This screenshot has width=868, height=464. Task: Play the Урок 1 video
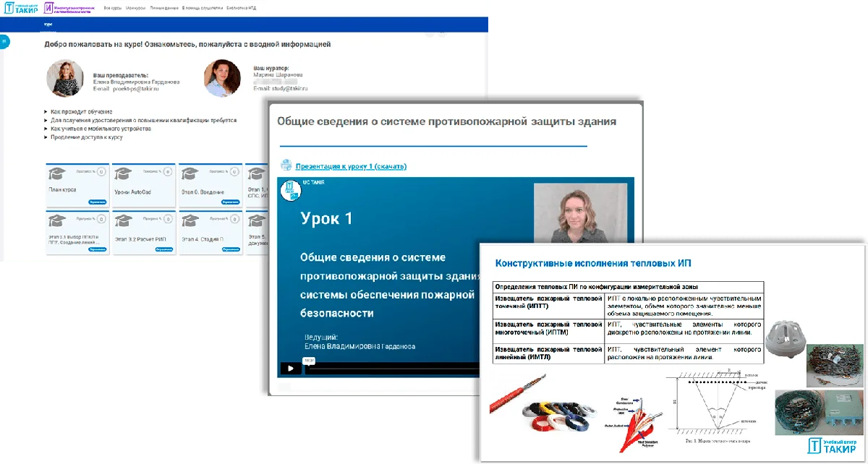pyautogui.click(x=290, y=368)
